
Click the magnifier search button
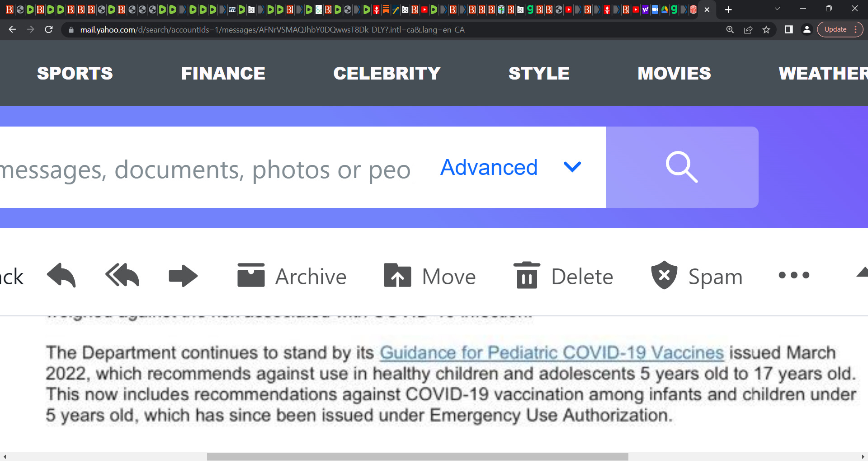click(x=682, y=167)
